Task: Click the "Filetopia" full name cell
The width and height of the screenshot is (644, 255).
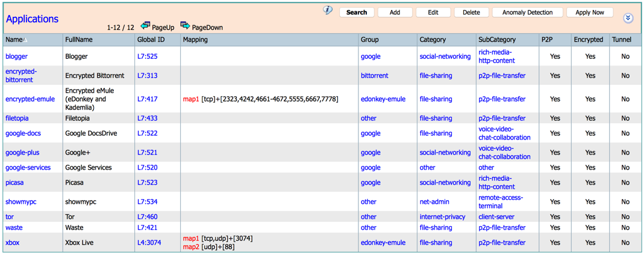Action: (77, 118)
